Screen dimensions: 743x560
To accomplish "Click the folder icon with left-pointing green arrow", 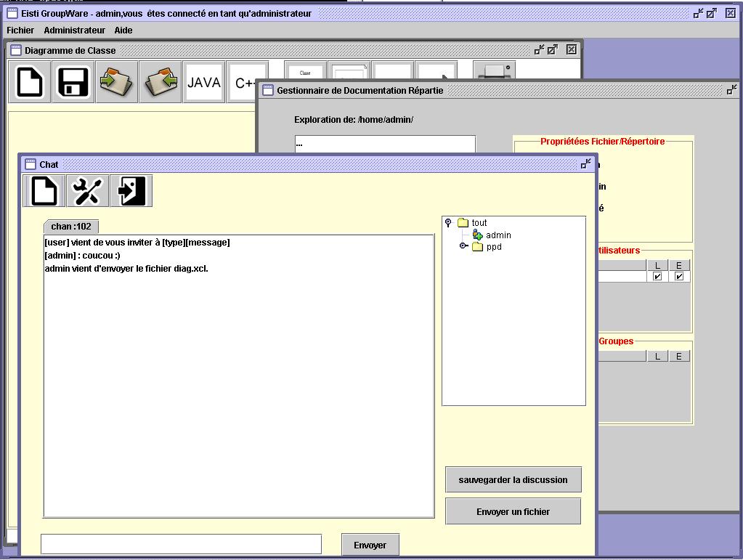I will [x=161, y=82].
